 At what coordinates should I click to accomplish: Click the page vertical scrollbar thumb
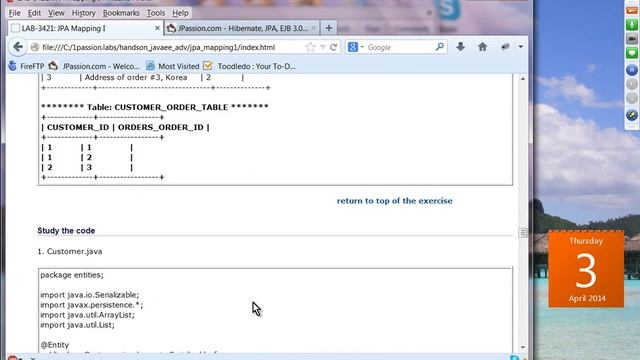[x=523, y=233]
